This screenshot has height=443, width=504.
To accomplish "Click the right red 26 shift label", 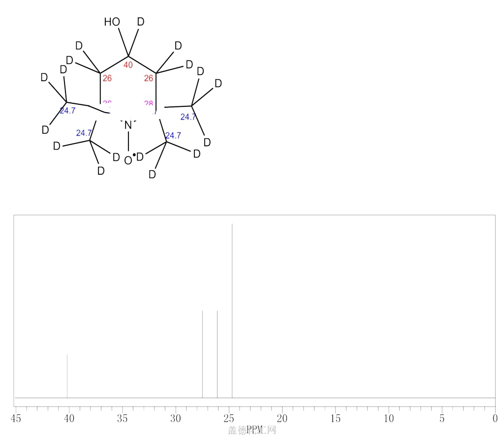I will (149, 78).
